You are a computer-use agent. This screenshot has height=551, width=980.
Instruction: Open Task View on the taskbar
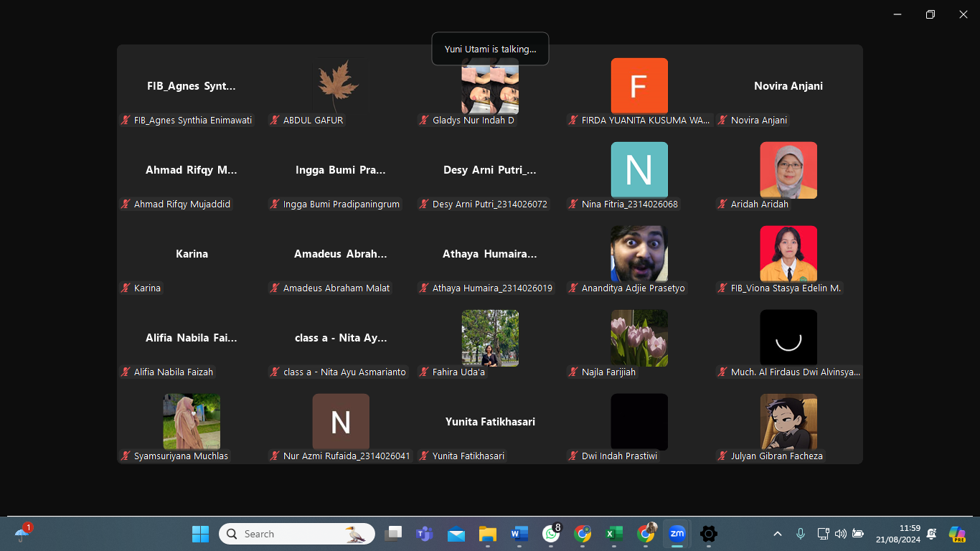pos(393,534)
